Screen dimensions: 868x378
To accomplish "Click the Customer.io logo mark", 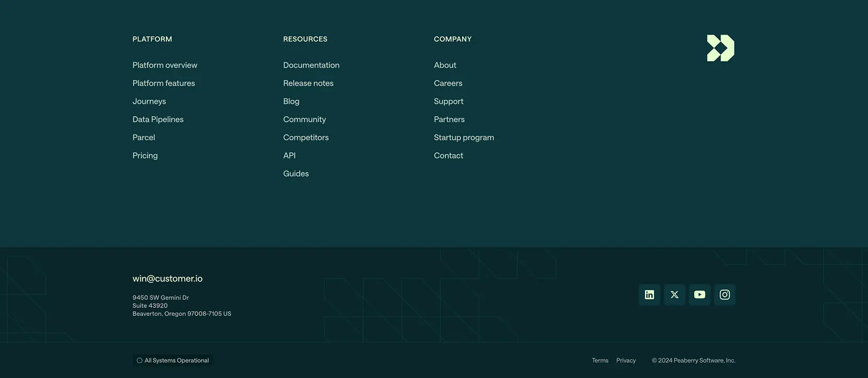I will pyautogui.click(x=721, y=48).
